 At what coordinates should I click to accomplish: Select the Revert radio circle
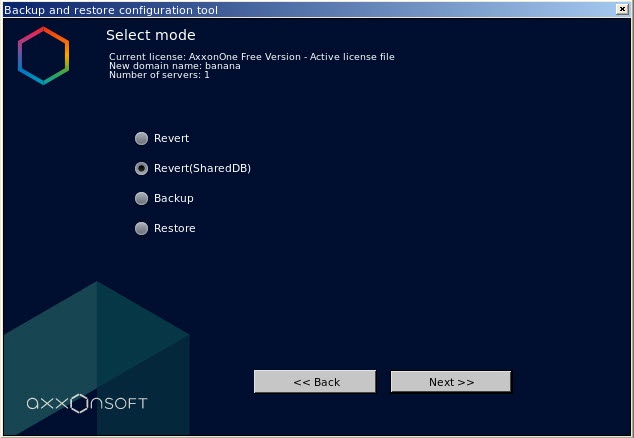pos(141,138)
